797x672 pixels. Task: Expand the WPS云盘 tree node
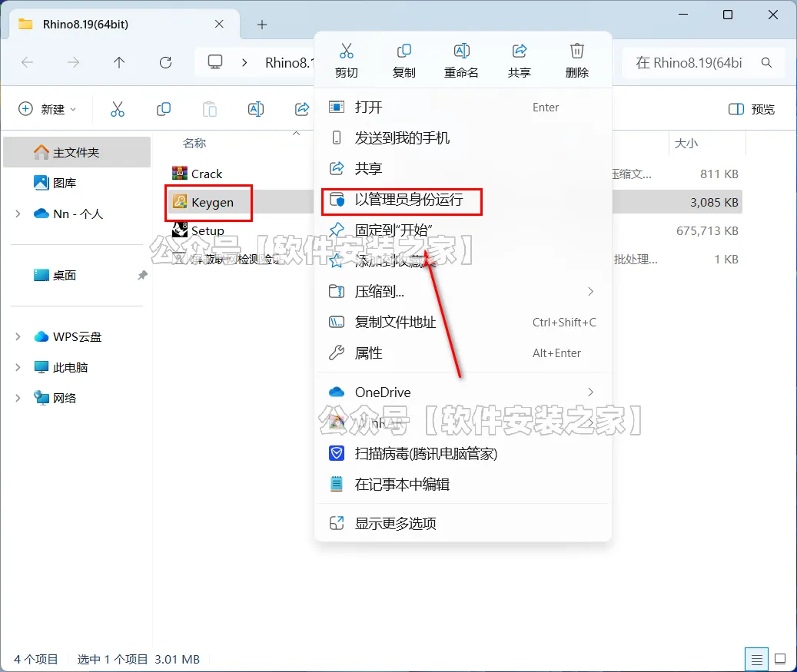[18, 336]
